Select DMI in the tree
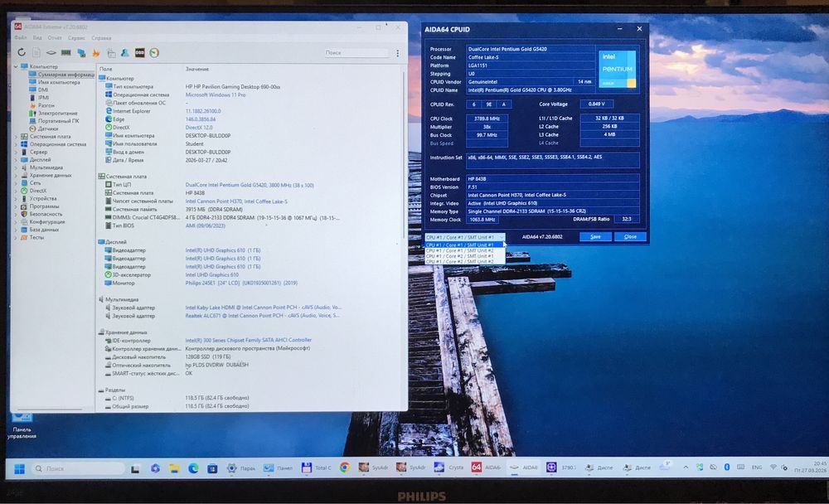This screenshot has width=829, height=504. coord(43,90)
